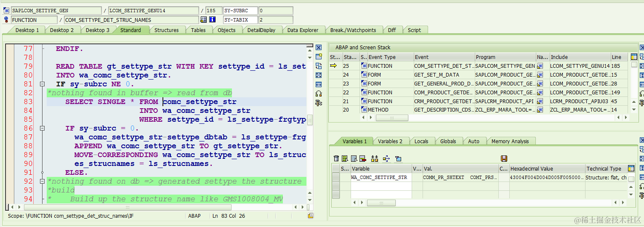Click the METHOD event type icon in stack row 20
Image resolution: width=644 pixels, height=227 pixels.
pyautogui.click(x=364, y=110)
